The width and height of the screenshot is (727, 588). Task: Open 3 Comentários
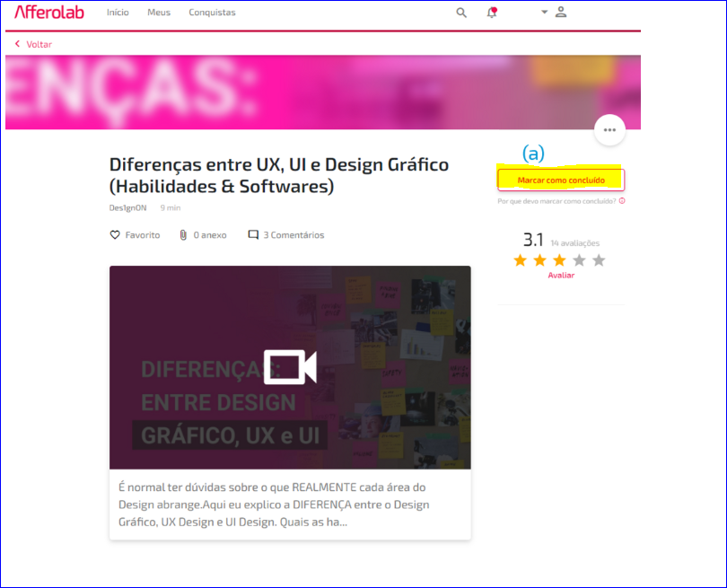pos(293,235)
